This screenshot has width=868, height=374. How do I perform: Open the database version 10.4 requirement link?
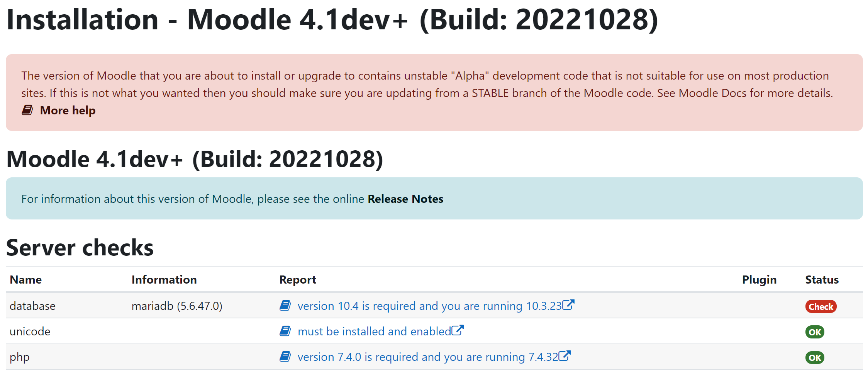[x=429, y=306]
